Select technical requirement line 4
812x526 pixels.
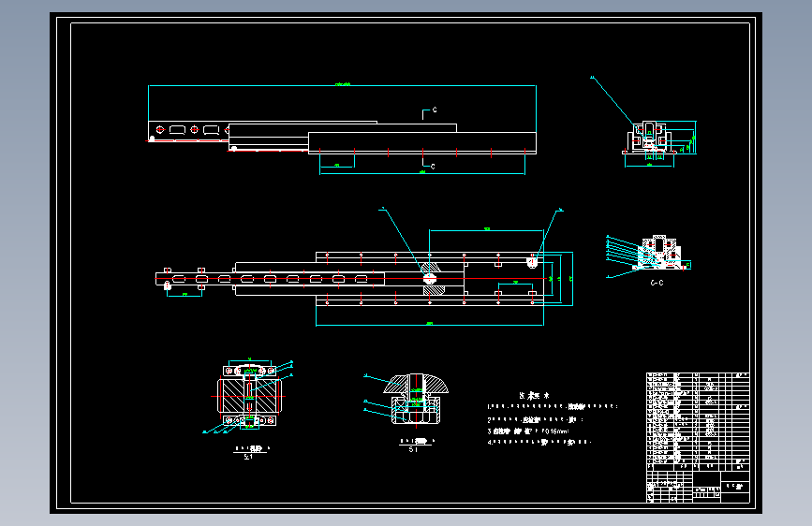(x=539, y=442)
